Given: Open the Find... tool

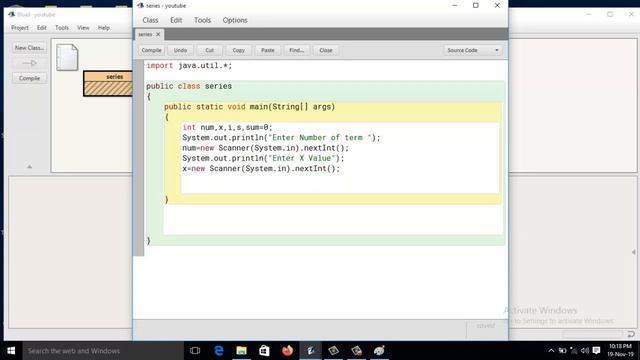Looking at the screenshot, I should [297, 50].
